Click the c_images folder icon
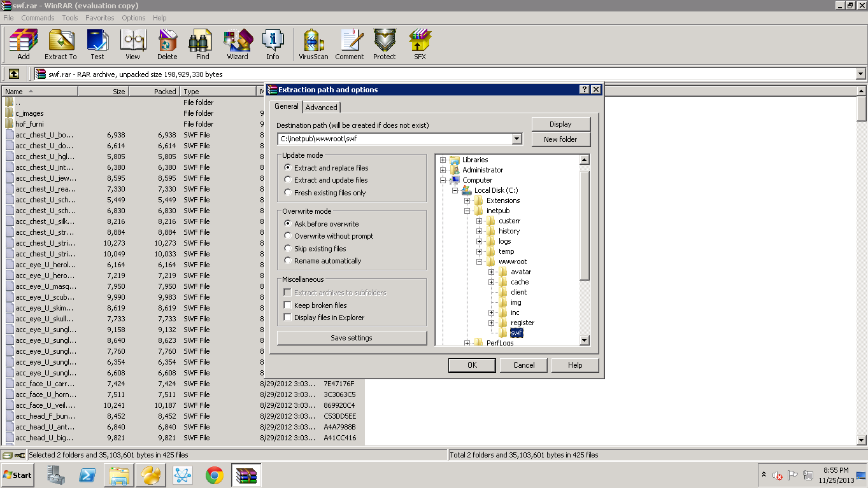This screenshot has height=488, width=868. point(9,113)
